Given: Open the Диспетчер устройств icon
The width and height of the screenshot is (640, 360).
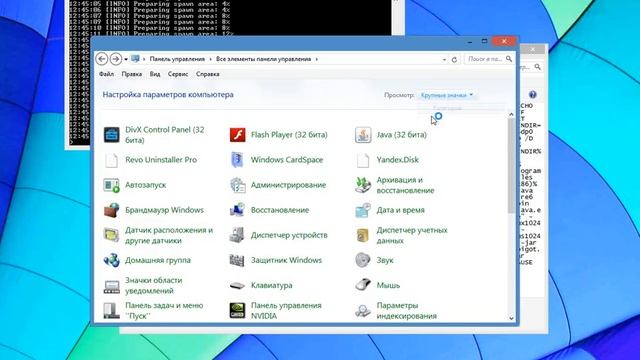Looking at the screenshot, I should pyautogui.click(x=237, y=236).
